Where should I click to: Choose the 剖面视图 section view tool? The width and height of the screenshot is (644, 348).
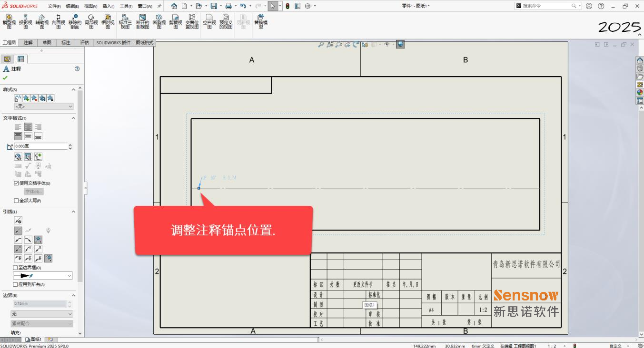point(59,21)
